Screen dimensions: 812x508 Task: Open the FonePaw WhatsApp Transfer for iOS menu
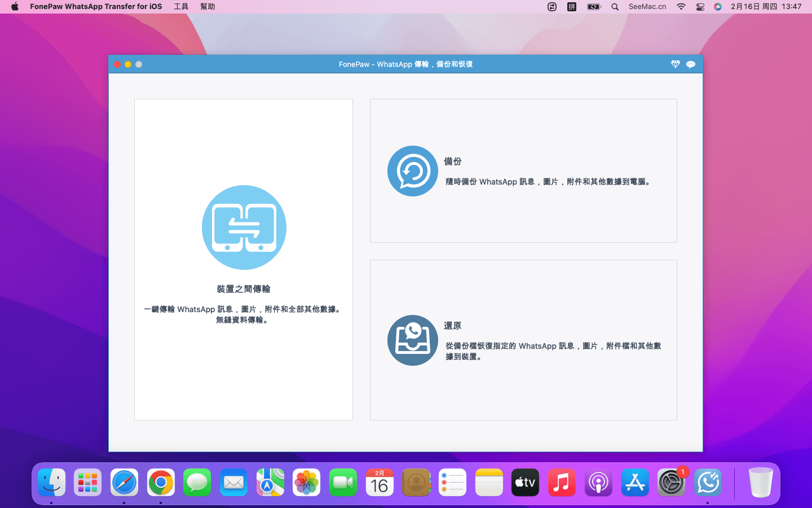click(96, 7)
